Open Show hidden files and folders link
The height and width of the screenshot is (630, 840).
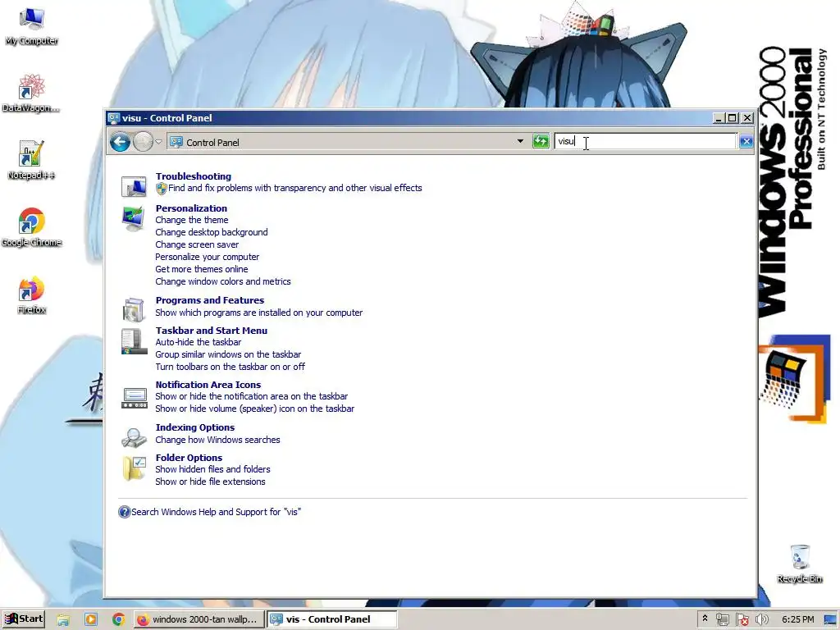click(212, 469)
